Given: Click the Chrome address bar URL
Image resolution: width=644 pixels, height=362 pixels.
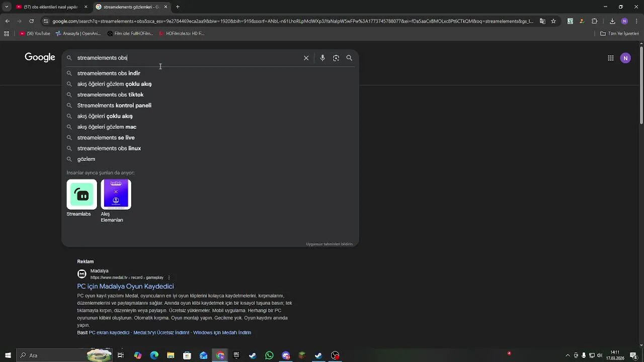Looking at the screenshot, I should 292,21.
